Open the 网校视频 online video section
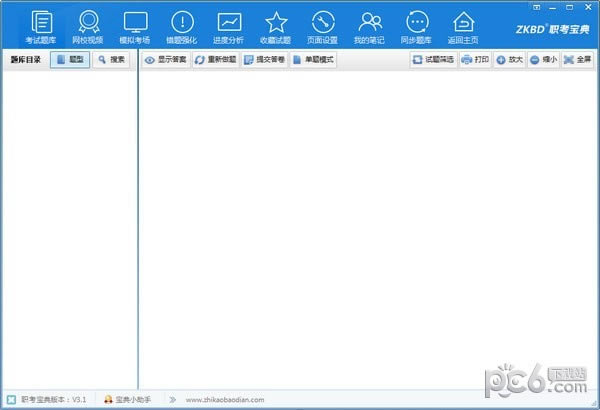Screen dimensions: 600x410 pos(88,26)
